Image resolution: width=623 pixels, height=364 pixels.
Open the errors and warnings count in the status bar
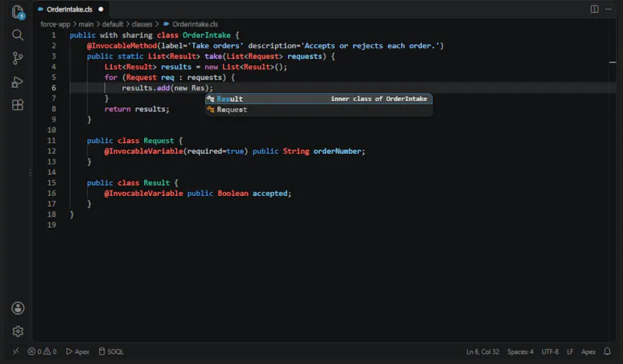[42, 352]
